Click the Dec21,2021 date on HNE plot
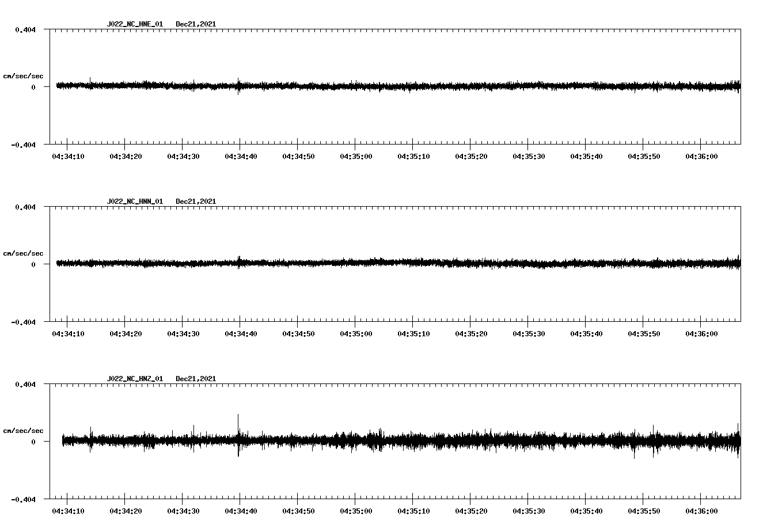Screen dimensions: 782x532 pyautogui.click(x=196, y=24)
